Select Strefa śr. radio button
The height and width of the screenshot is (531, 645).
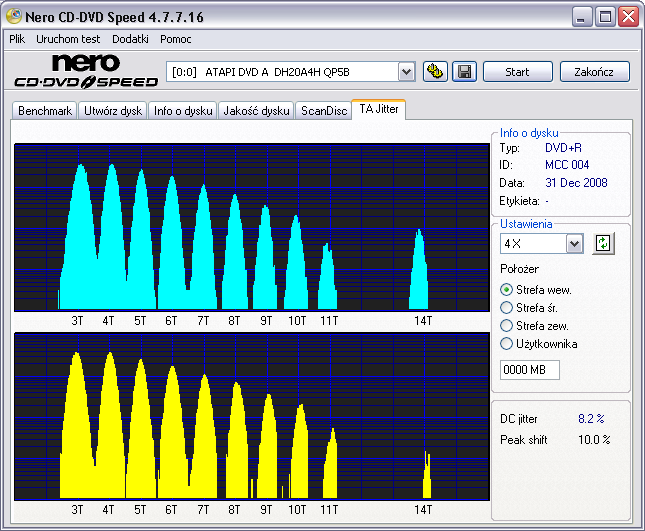pyautogui.click(x=506, y=308)
